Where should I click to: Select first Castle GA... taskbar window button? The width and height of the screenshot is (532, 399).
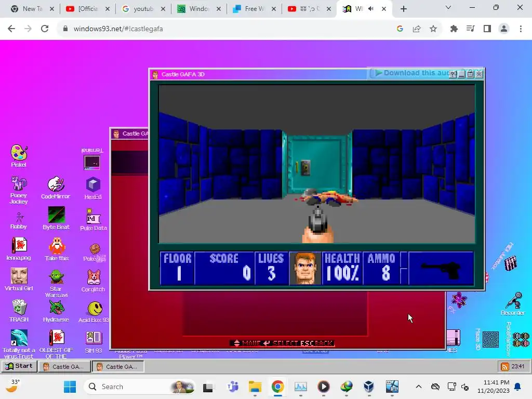point(64,366)
